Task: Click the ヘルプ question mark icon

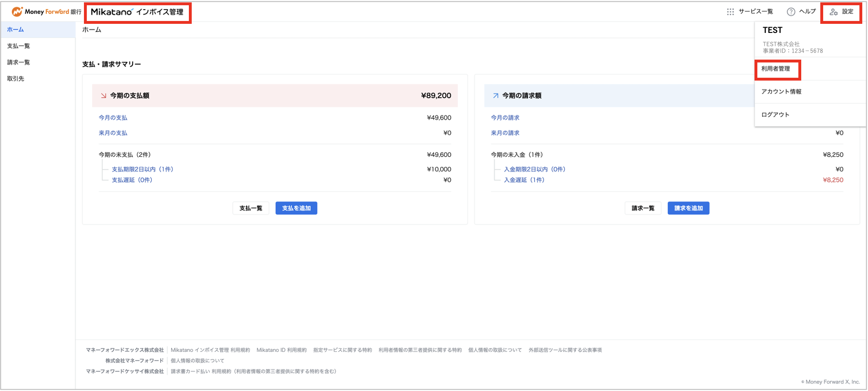Action: 791,12
